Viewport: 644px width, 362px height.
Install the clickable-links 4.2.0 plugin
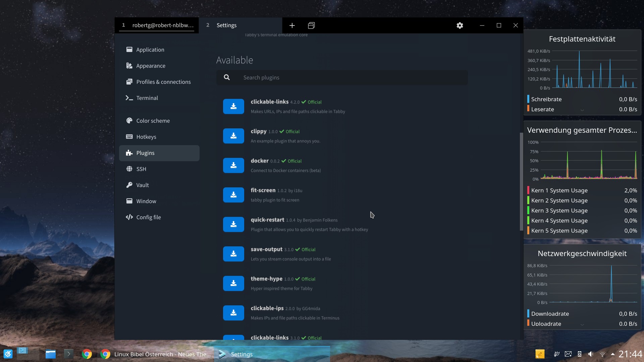coord(233,106)
